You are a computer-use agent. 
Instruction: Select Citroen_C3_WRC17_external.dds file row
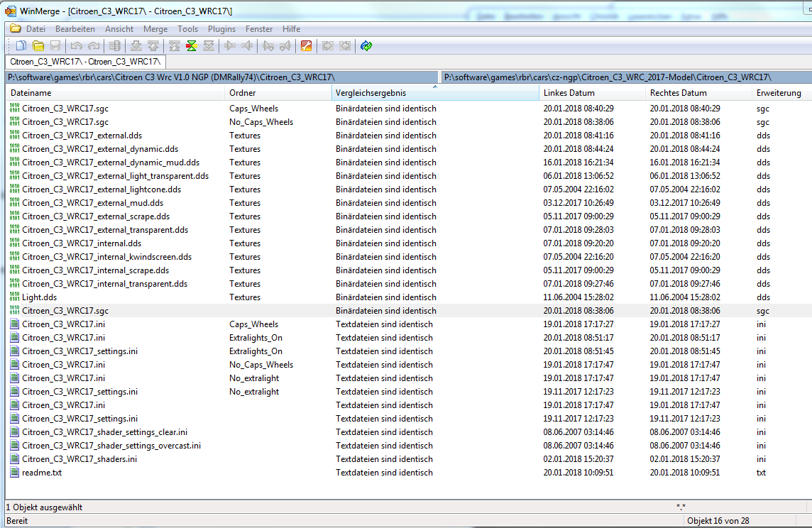[409, 136]
